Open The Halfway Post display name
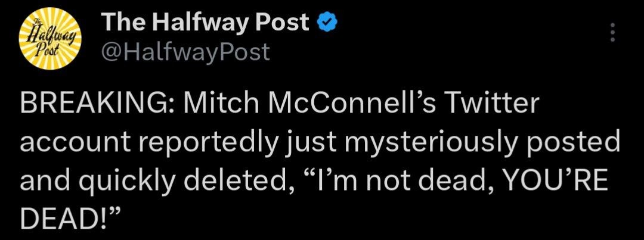Screen dimensions: 644x240 [x=205, y=22]
